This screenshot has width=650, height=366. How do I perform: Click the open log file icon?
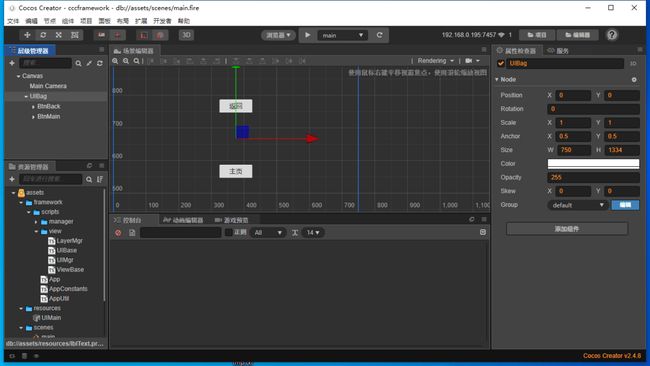point(132,233)
